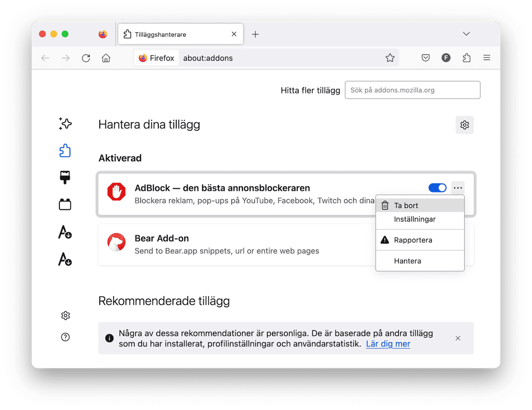Expand the list all tabs chevron
This screenshot has height=410, width=532.
(466, 34)
